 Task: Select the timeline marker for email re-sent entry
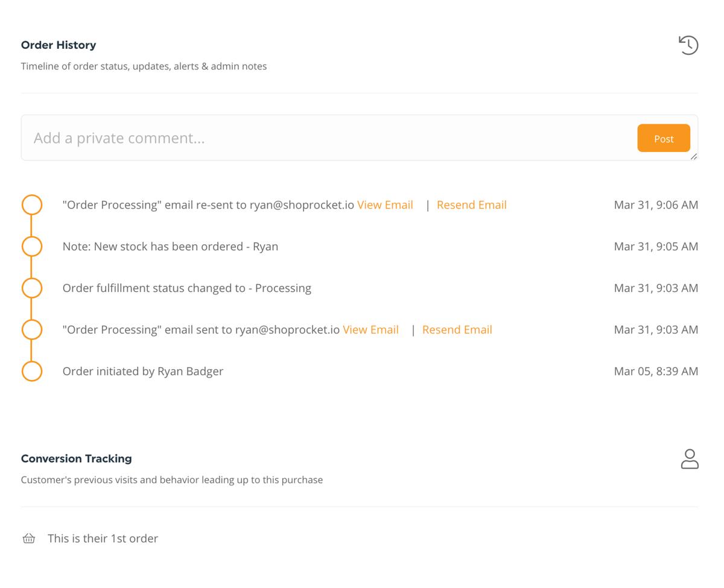[32, 204]
